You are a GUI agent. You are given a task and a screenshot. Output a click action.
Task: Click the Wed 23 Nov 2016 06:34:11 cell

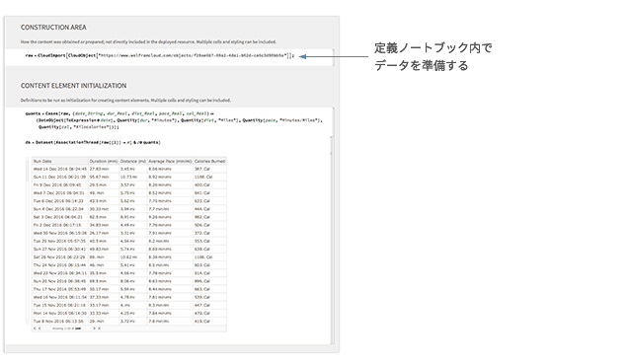[60, 273]
